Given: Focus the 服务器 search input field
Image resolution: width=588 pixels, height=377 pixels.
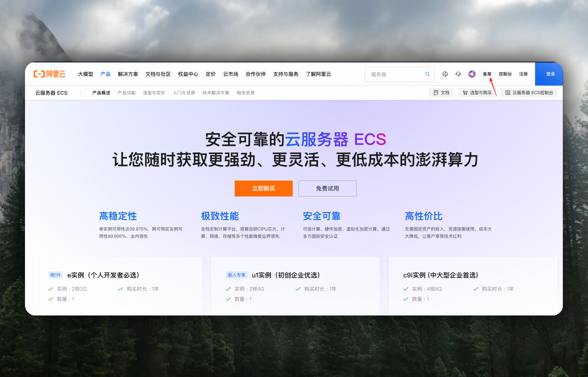Looking at the screenshot, I should pos(394,74).
